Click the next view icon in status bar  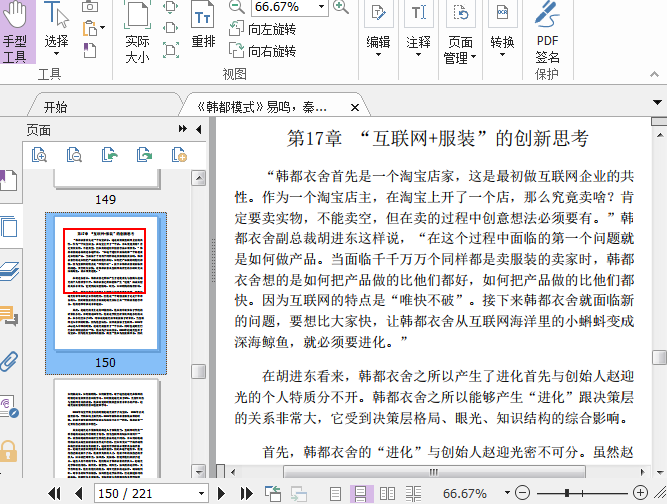(x=299, y=493)
